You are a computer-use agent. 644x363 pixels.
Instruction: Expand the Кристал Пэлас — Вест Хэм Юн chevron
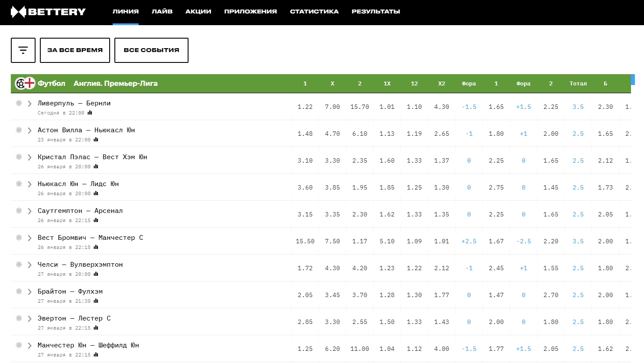(x=30, y=157)
